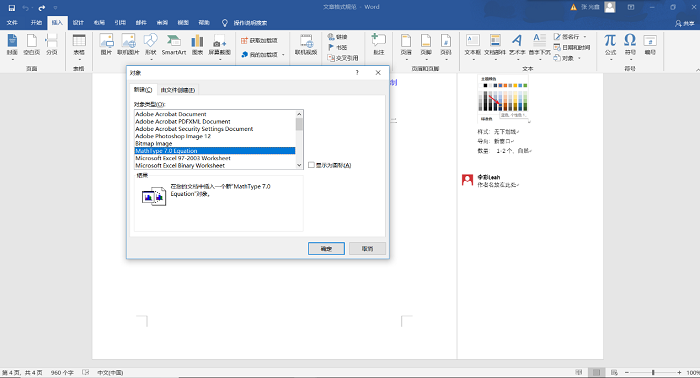The height and width of the screenshot is (378, 700).
Task: Switch to the create from file tab
Action: (178, 90)
